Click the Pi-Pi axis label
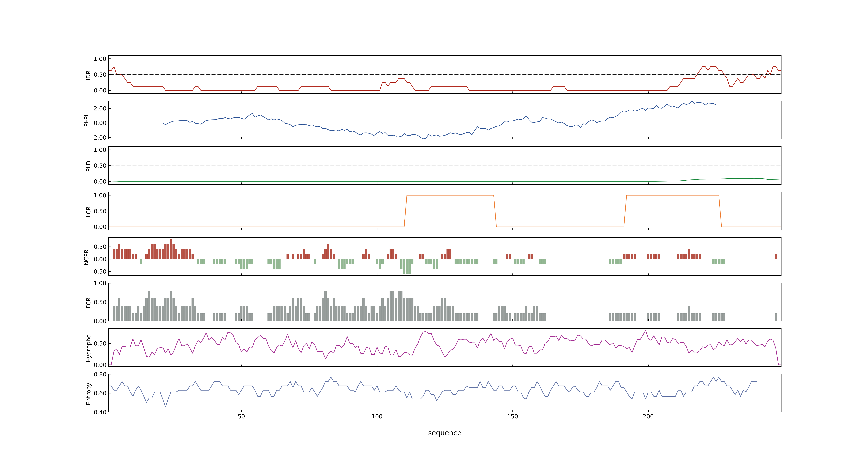868x463 pixels. [x=86, y=120]
